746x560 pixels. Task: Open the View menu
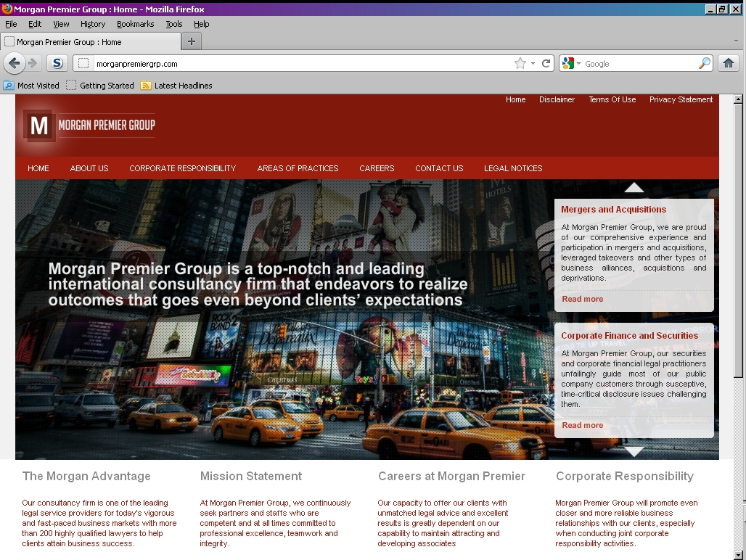pyautogui.click(x=61, y=24)
